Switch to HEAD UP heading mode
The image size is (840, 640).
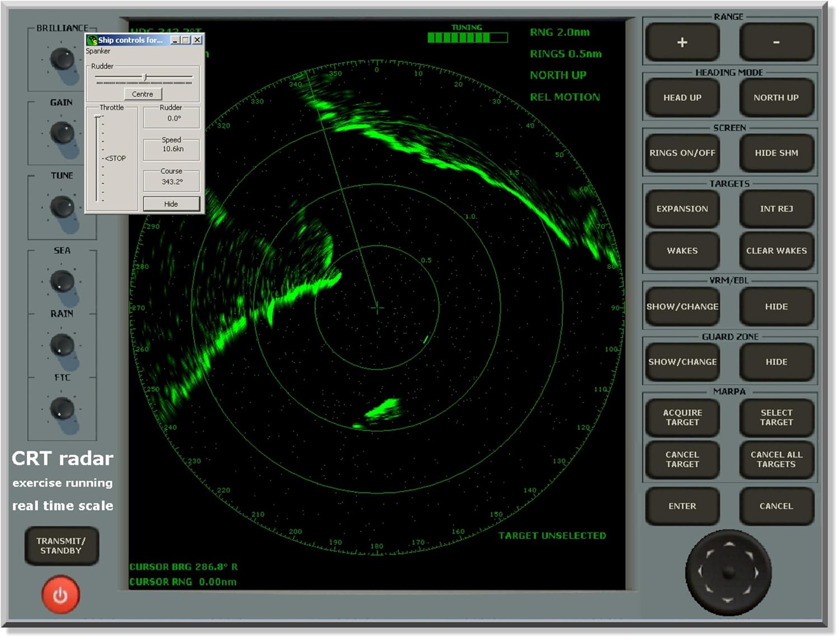click(682, 97)
